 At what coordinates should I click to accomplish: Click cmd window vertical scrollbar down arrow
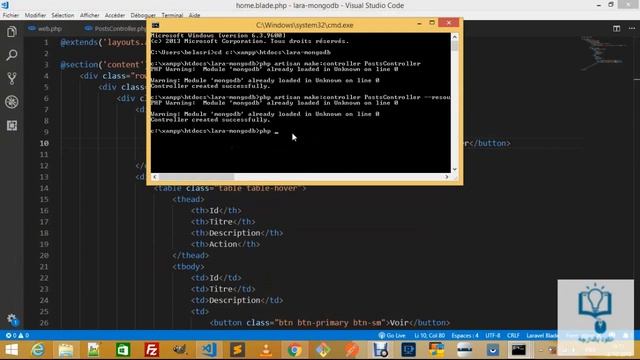455,169
